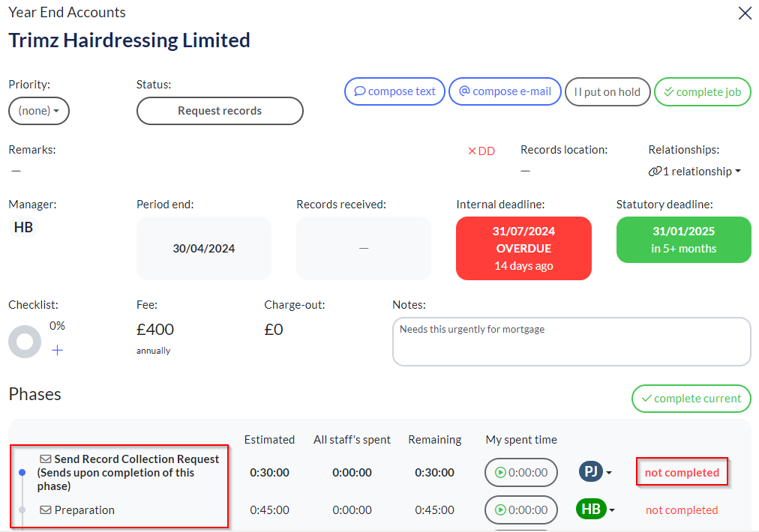This screenshot has width=759, height=532.
Task: Open the Priority (none) dropdown
Action: coord(39,111)
